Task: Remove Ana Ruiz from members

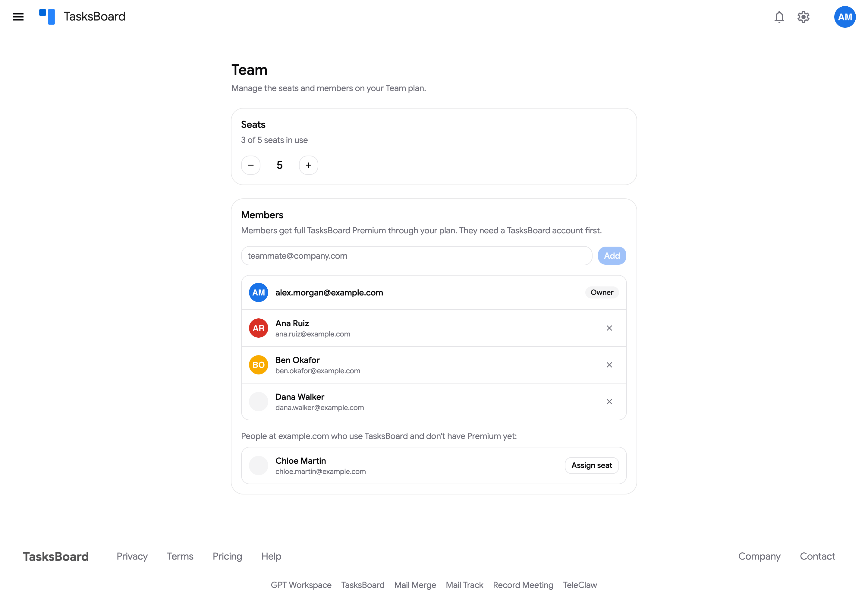Action: 609,328
